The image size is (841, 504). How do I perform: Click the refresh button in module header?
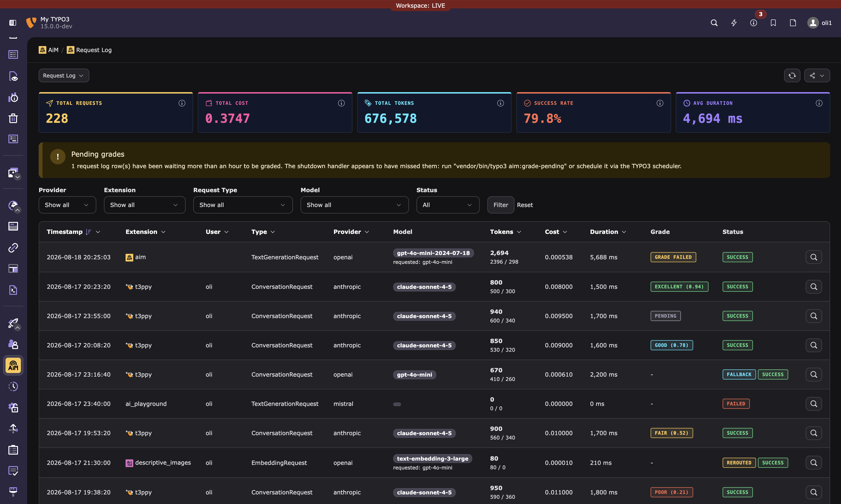(x=792, y=75)
